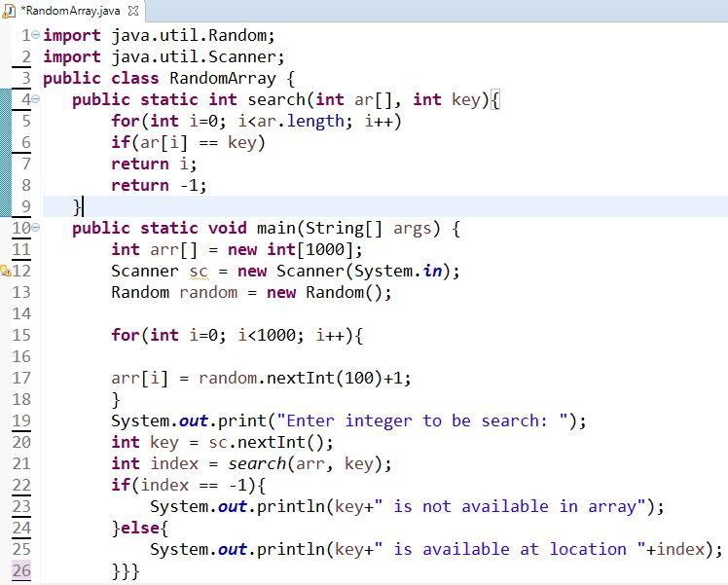Click the string ' is not available in array'
This screenshot has width=728, height=585.
coord(510,506)
